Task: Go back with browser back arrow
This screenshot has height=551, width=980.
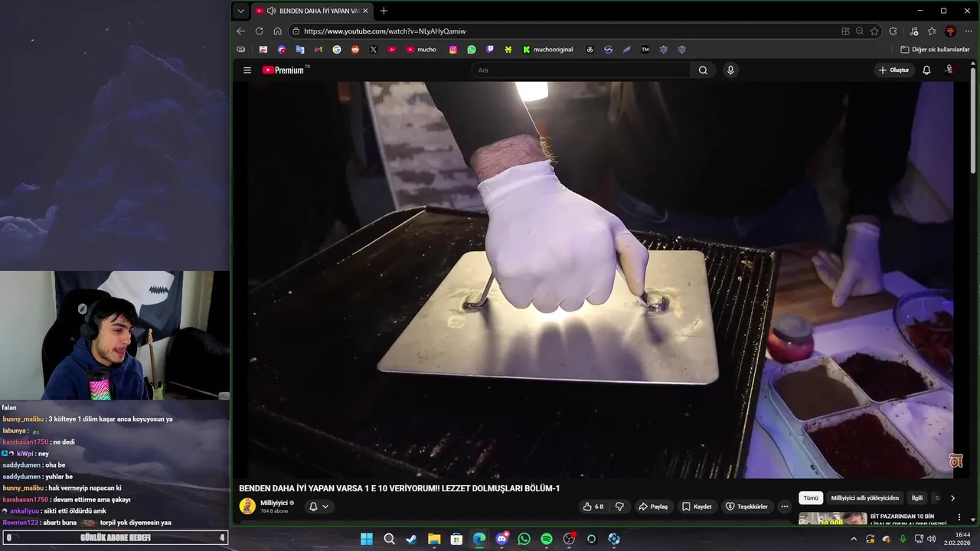Action: click(240, 31)
